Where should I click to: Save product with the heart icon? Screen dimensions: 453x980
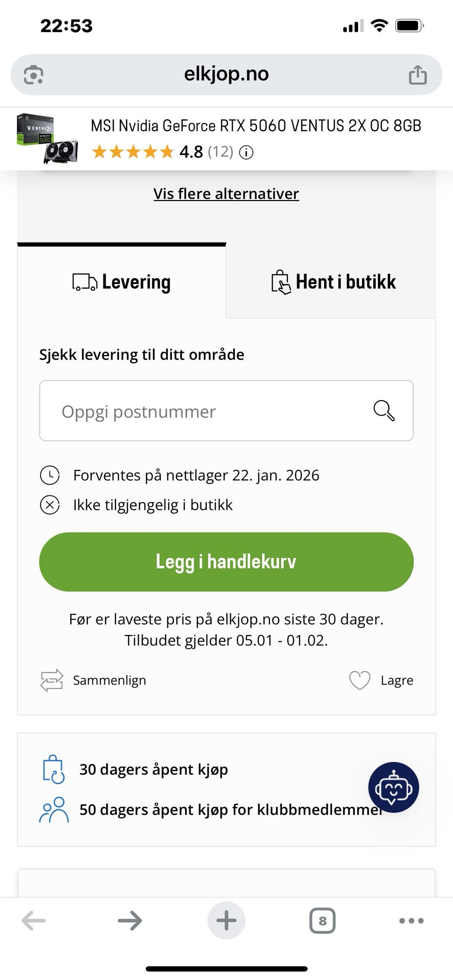pyautogui.click(x=360, y=680)
